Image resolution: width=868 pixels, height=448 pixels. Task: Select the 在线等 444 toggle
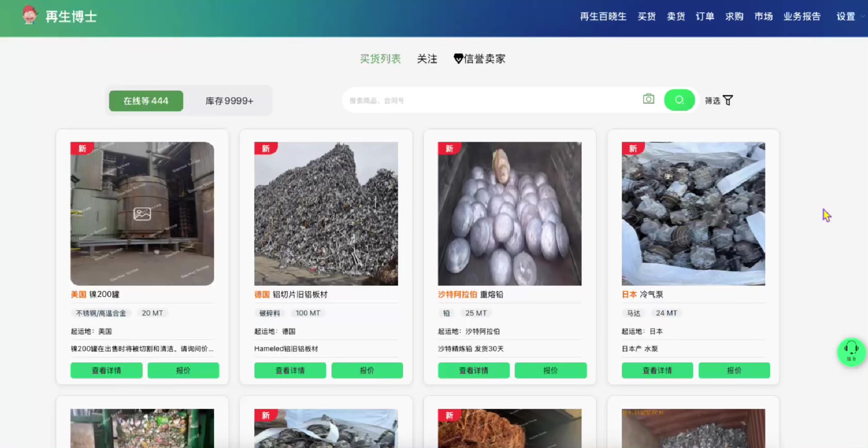point(146,101)
